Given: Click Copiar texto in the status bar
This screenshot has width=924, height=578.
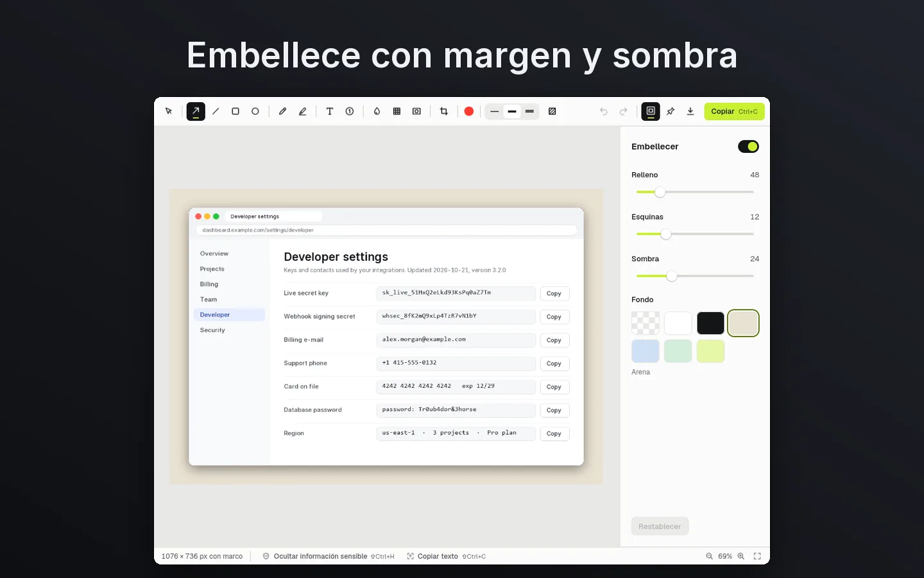Looking at the screenshot, I should click(446, 556).
